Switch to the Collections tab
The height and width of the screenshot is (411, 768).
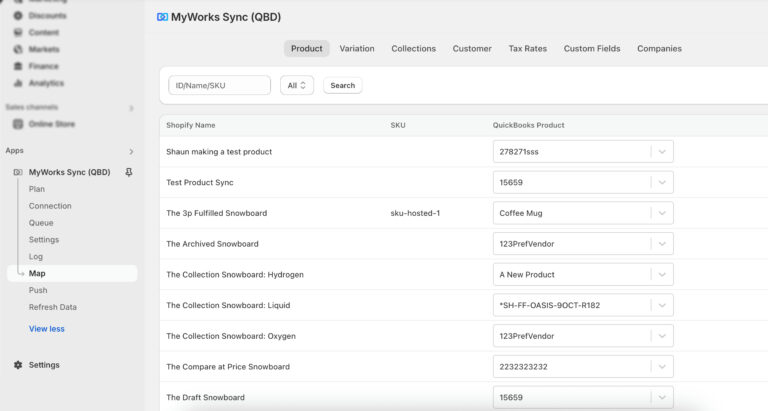(413, 48)
